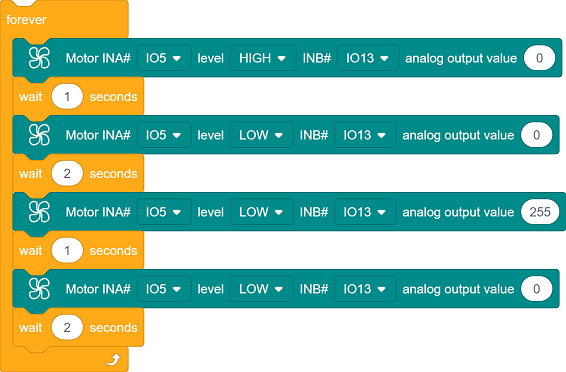Click 'seconds' text on the first wait block

(113, 97)
